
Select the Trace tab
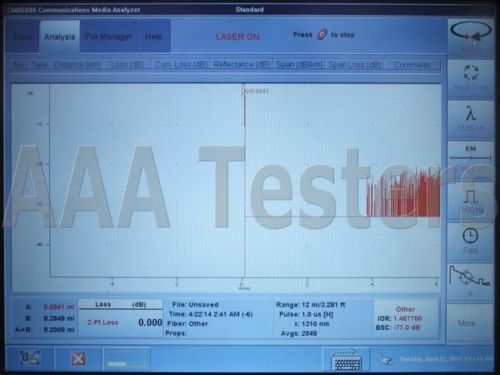click(x=22, y=36)
